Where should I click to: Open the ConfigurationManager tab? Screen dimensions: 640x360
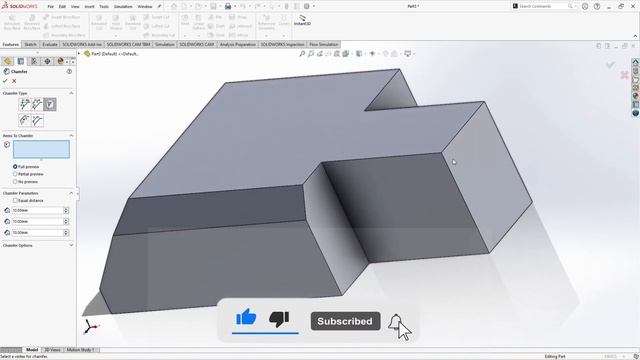34,61
